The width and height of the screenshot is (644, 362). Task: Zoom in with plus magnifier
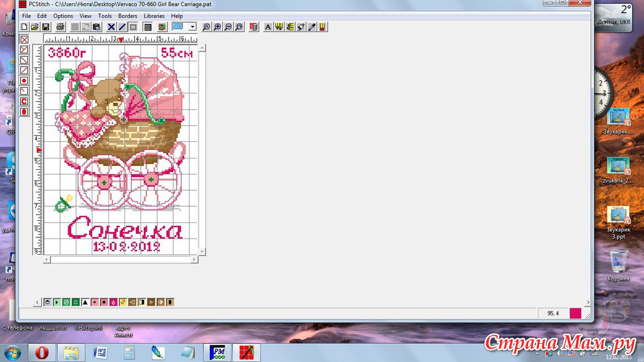point(217,27)
